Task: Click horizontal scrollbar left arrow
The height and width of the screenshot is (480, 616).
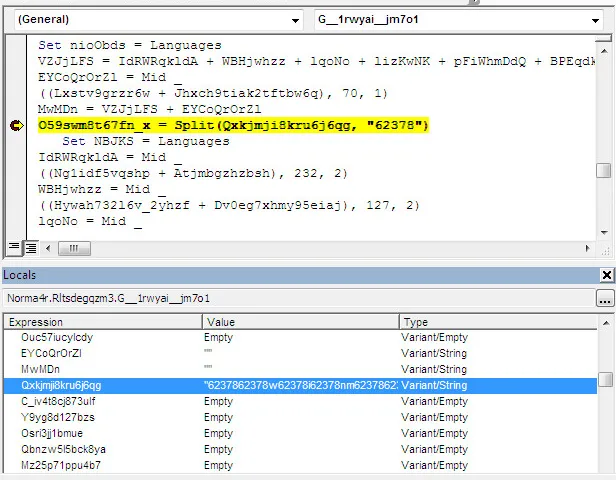Action: coord(48,248)
